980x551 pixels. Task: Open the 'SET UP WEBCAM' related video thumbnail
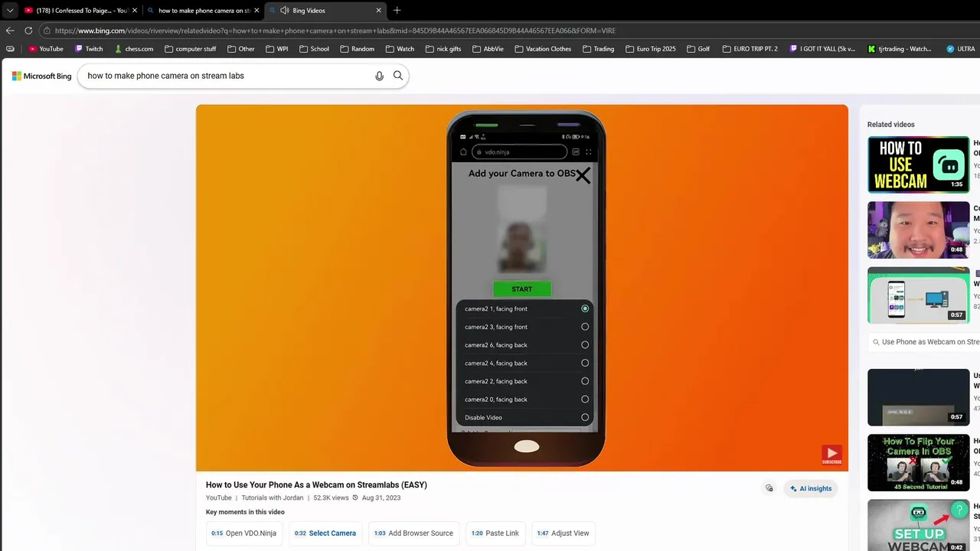tap(919, 525)
